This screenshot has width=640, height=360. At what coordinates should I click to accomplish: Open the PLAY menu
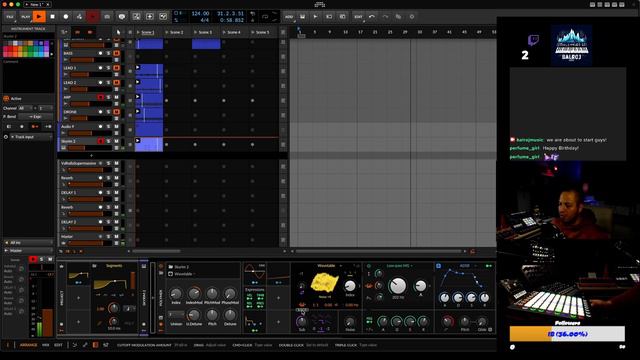pyautogui.click(x=25, y=17)
